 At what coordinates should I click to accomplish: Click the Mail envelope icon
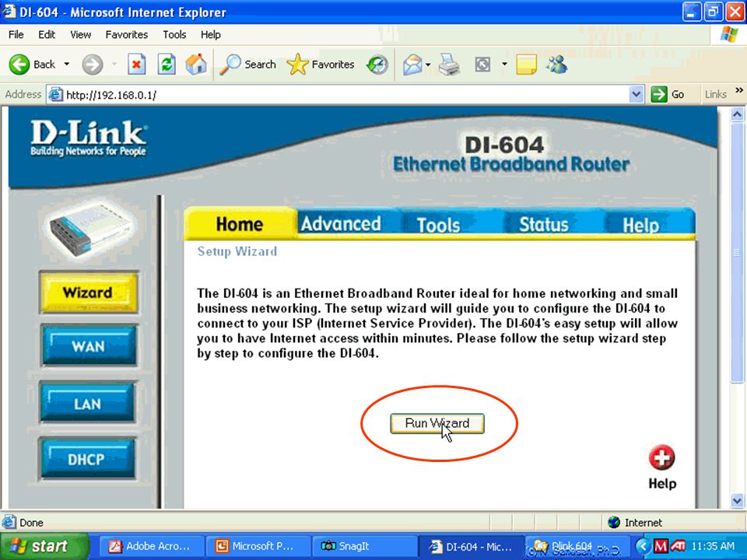(412, 65)
